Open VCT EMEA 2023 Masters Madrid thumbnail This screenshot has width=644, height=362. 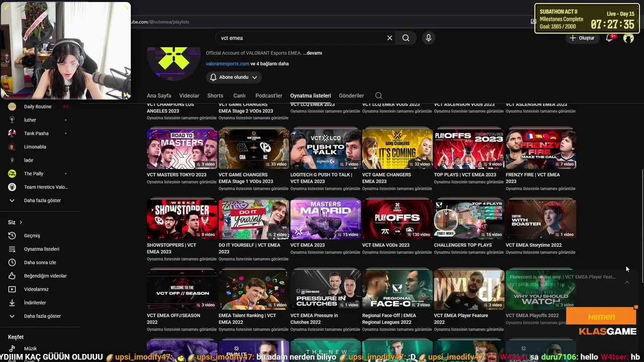(326, 219)
